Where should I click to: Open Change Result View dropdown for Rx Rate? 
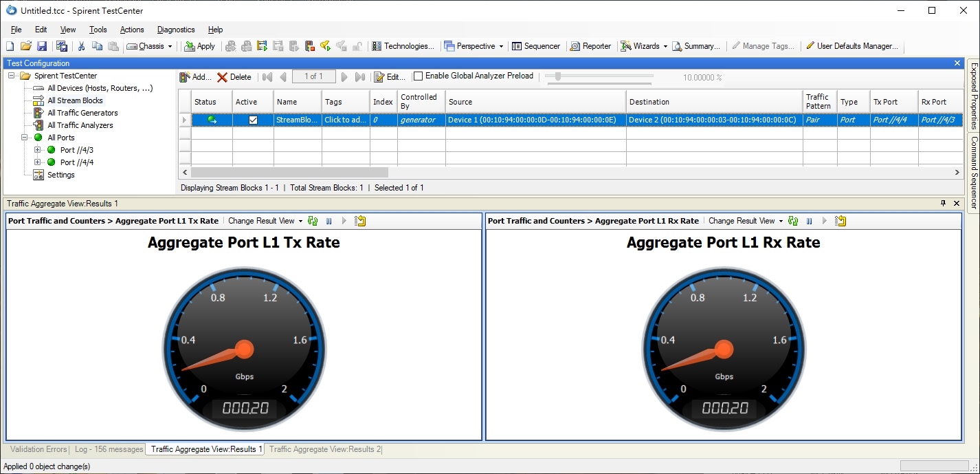click(746, 221)
